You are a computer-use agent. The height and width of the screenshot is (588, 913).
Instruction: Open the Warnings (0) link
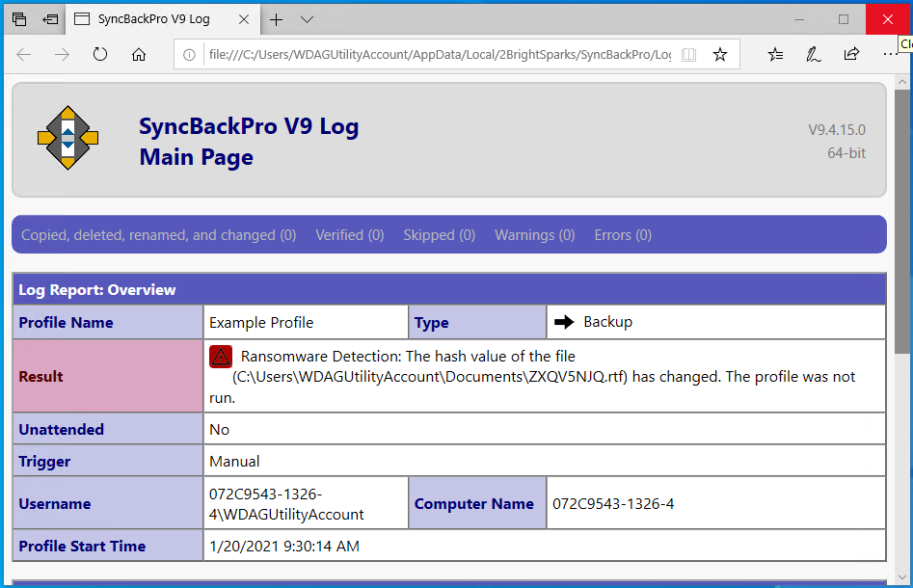(x=535, y=235)
